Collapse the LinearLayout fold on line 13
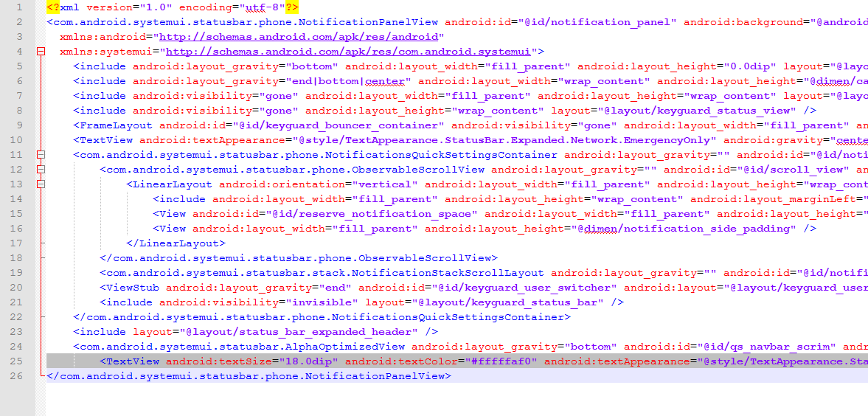This screenshot has height=416, width=868. tap(41, 184)
